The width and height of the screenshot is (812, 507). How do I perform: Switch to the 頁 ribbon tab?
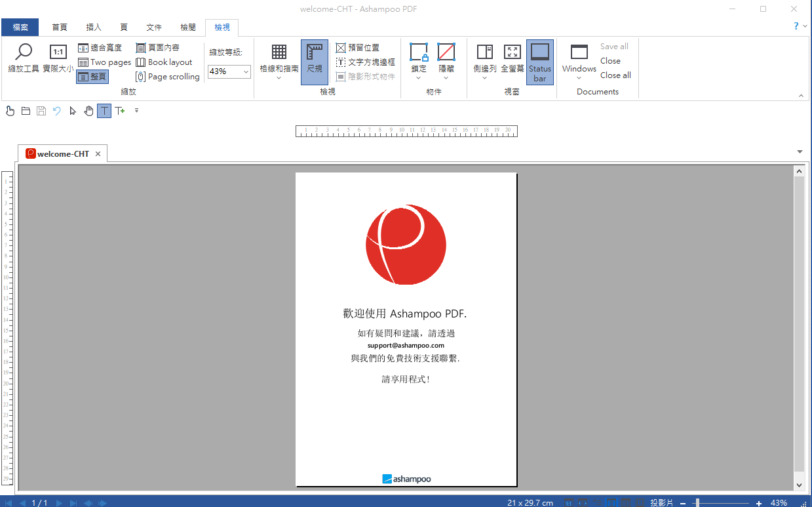[x=124, y=27]
